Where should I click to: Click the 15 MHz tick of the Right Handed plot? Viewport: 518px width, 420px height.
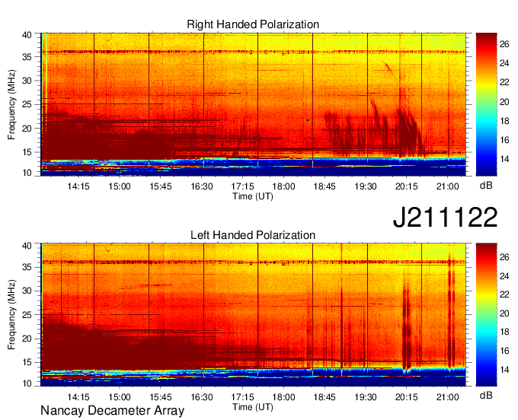click(27, 152)
